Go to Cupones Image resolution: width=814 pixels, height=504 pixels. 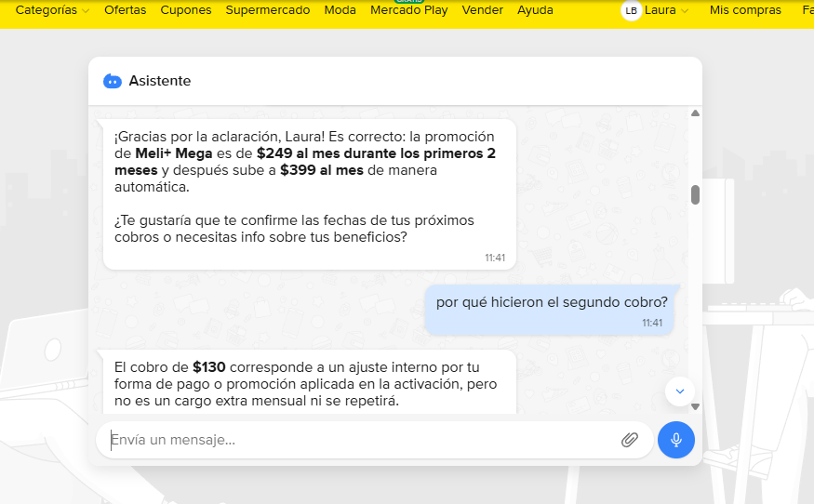[x=186, y=10]
